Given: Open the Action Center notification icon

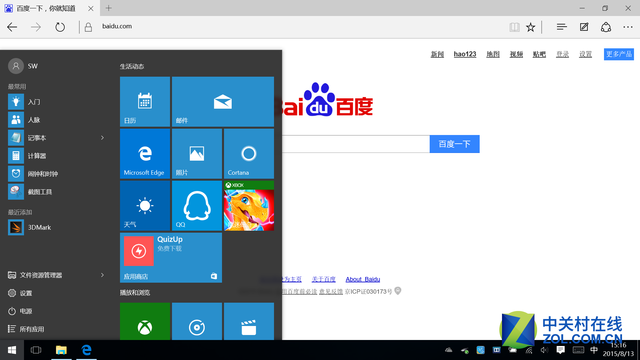Looking at the screenshot, I should click(561, 350).
